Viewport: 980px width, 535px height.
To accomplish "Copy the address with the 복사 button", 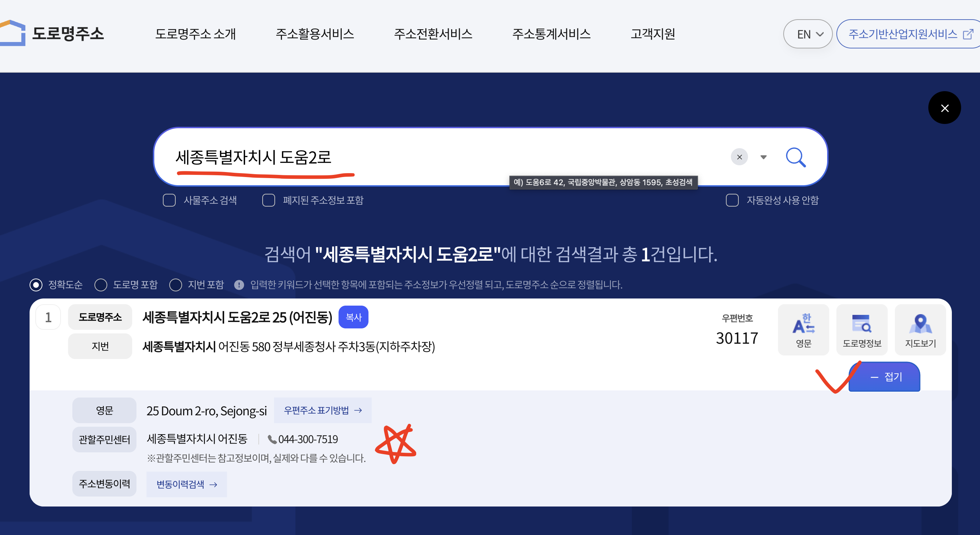I will [x=353, y=317].
